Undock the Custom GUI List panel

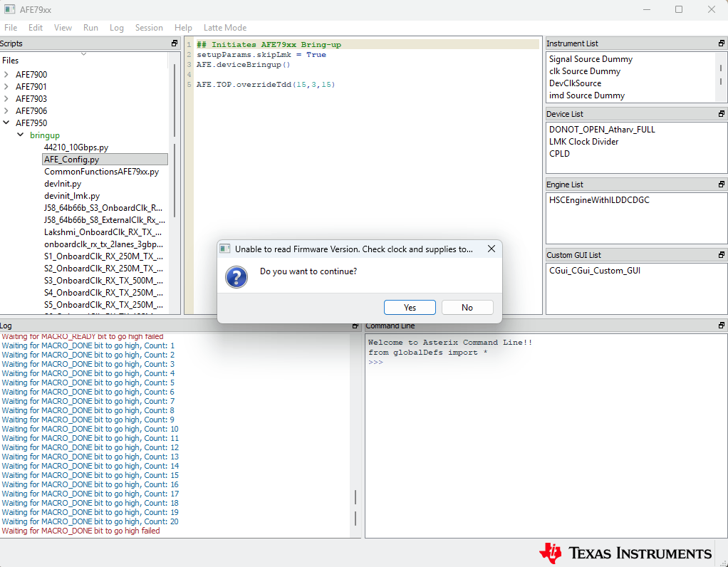(x=722, y=255)
